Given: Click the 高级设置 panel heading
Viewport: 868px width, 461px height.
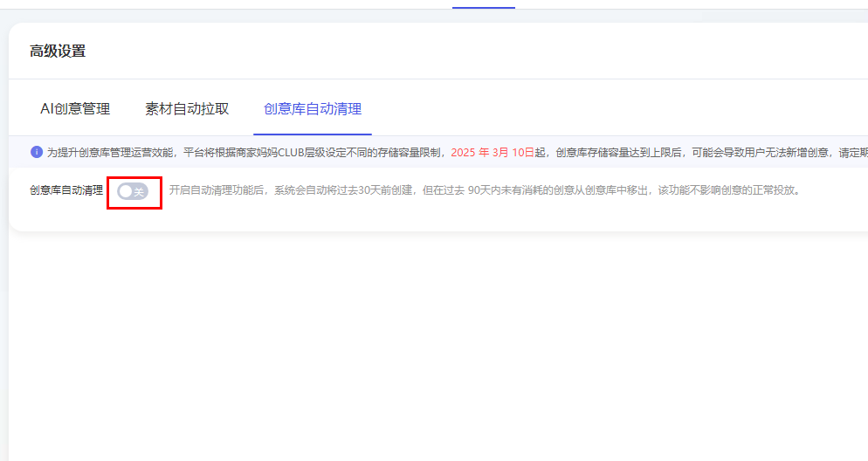Looking at the screenshot, I should (58, 51).
